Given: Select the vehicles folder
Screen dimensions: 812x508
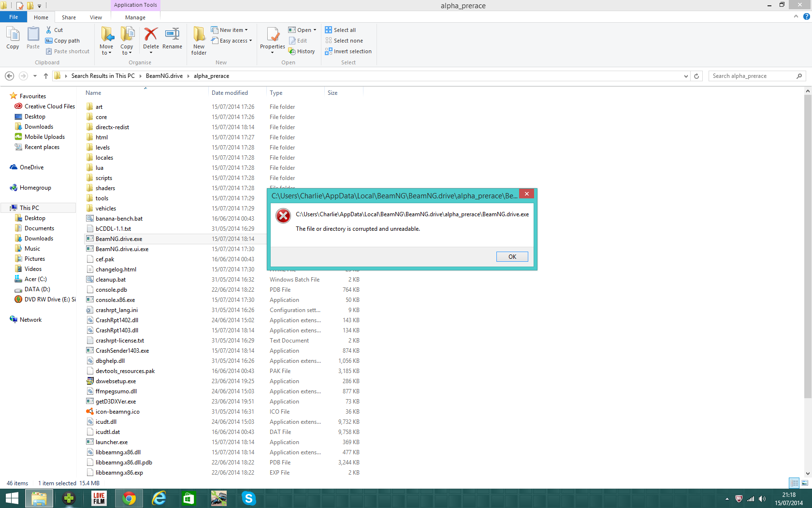Looking at the screenshot, I should [105, 209].
